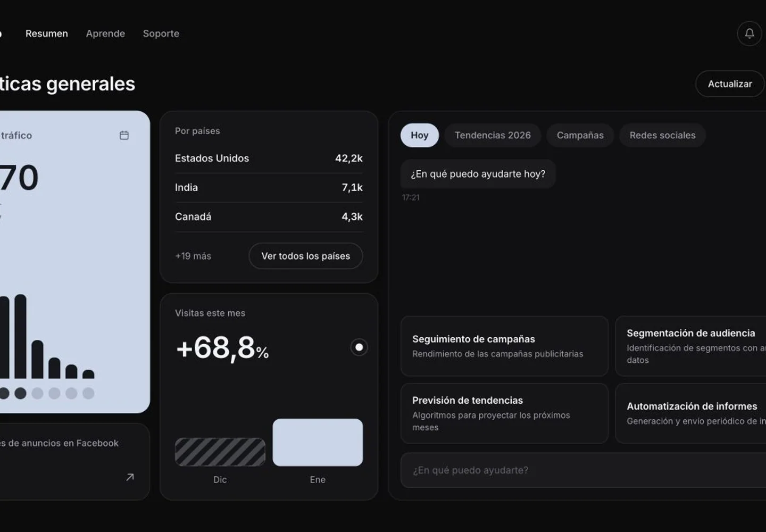Select the Tendencias 2026 tab
This screenshot has height=532, width=766.
[493, 135]
